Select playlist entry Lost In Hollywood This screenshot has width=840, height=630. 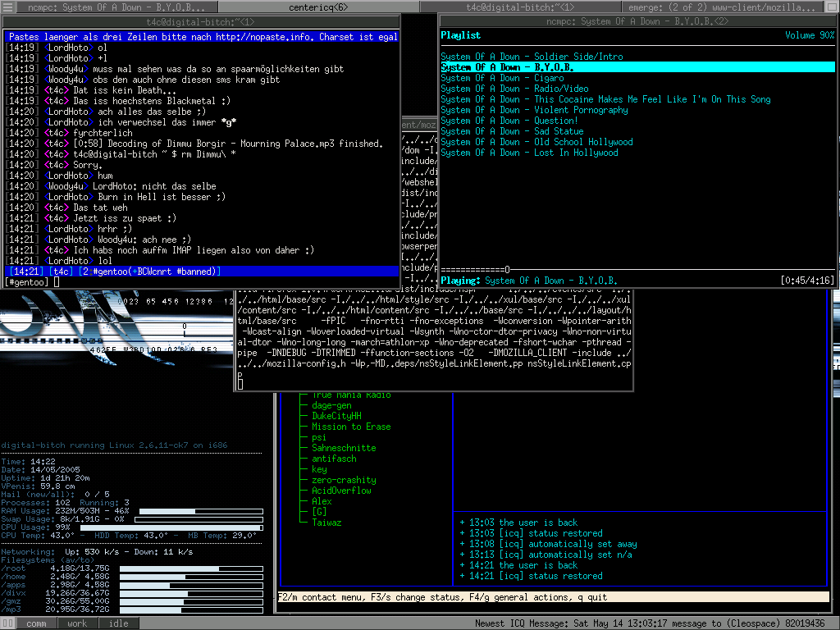529,153
